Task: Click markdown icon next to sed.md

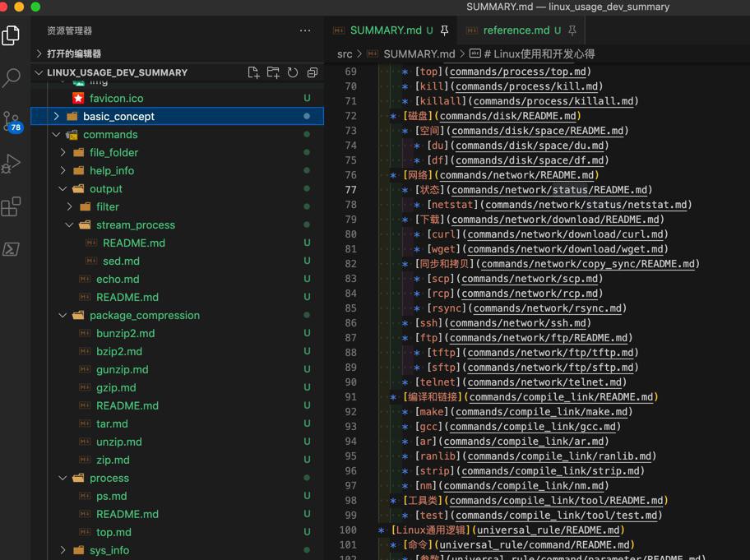Action: [x=91, y=261]
